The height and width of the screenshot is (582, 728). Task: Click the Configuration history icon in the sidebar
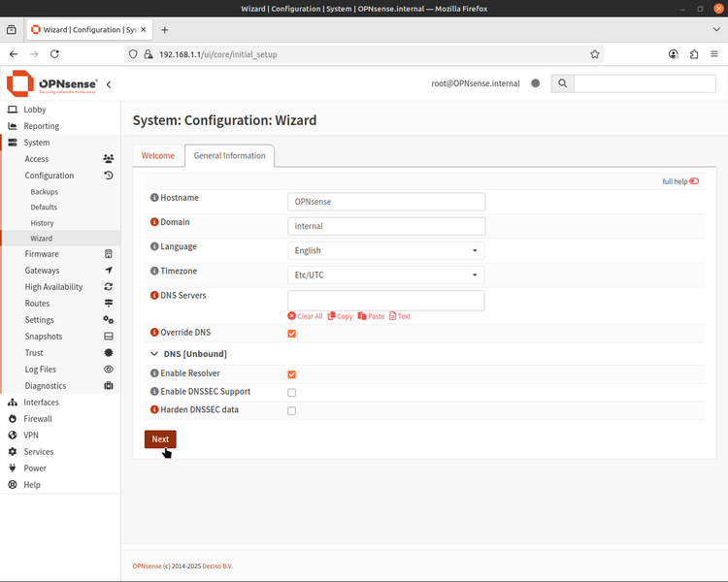[x=108, y=176]
